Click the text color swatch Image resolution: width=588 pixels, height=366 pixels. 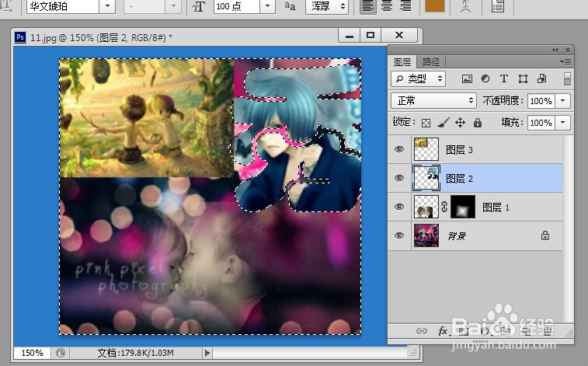[435, 5]
